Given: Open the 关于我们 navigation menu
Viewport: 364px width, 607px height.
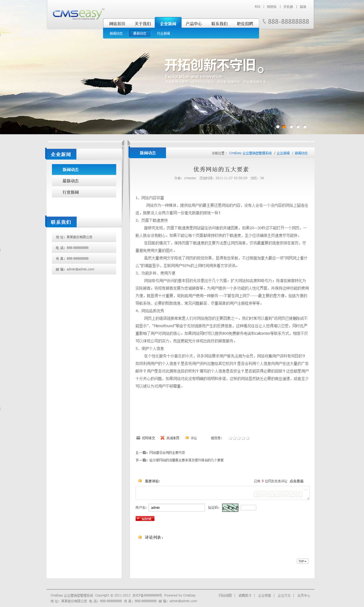Looking at the screenshot, I should tap(143, 24).
